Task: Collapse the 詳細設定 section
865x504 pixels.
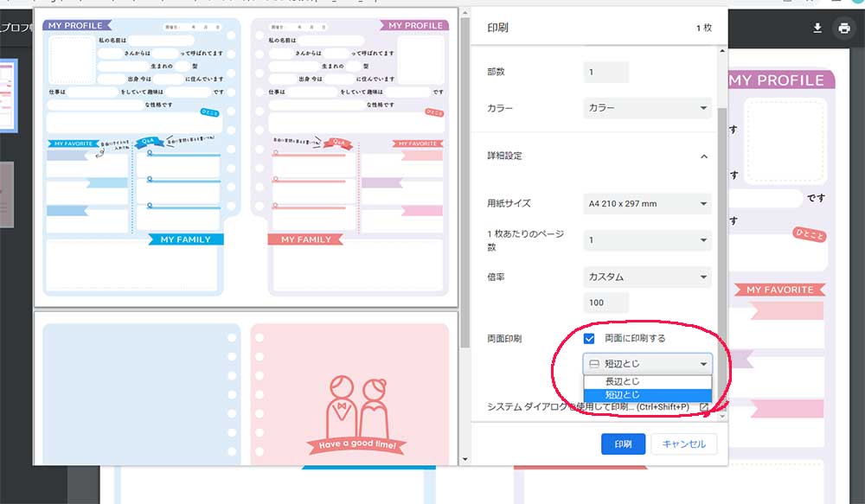Action: click(703, 156)
